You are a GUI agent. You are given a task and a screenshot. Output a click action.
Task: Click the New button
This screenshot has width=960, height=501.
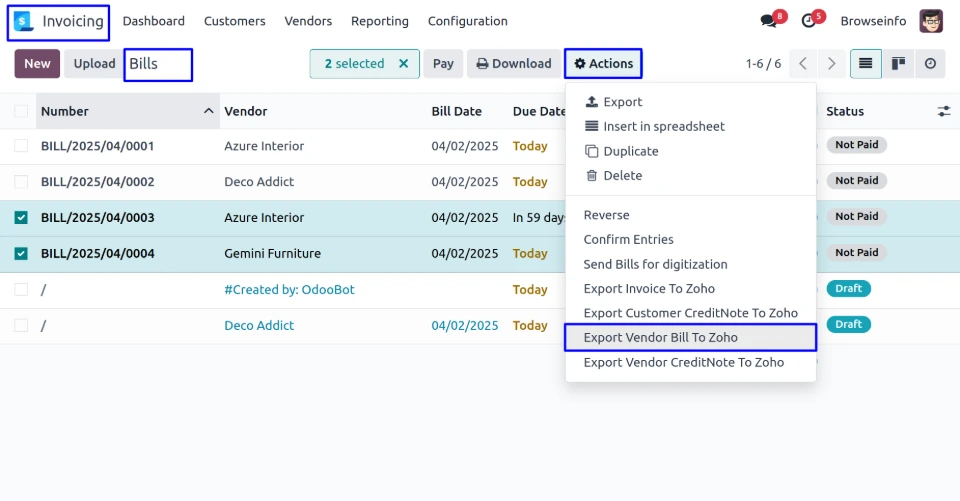pyautogui.click(x=37, y=64)
